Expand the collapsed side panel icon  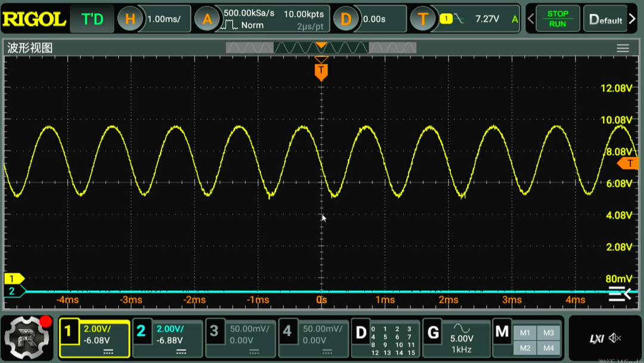click(x=620, y=294)
